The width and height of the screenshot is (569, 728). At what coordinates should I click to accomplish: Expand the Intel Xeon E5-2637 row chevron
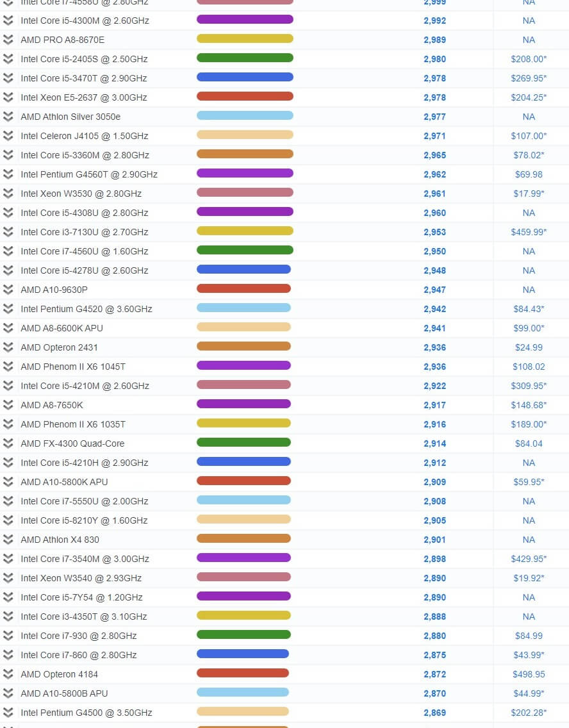pos(8,97)
